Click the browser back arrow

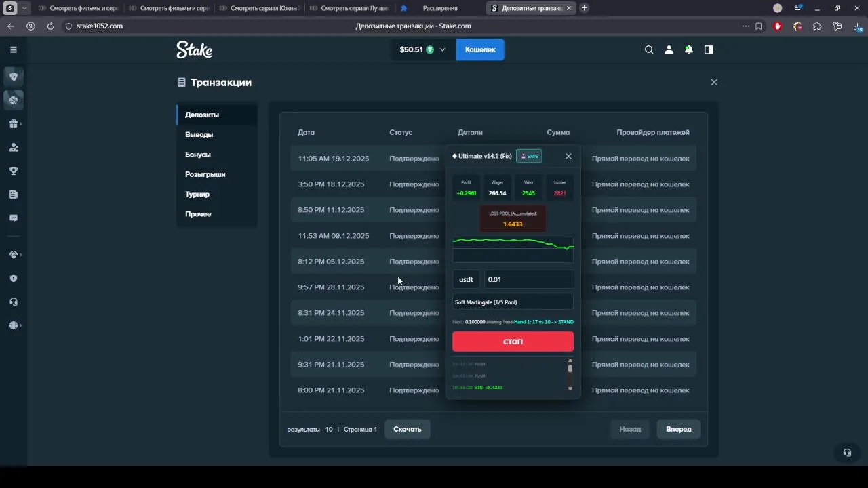pyautogui.click(x=11, y=26)
